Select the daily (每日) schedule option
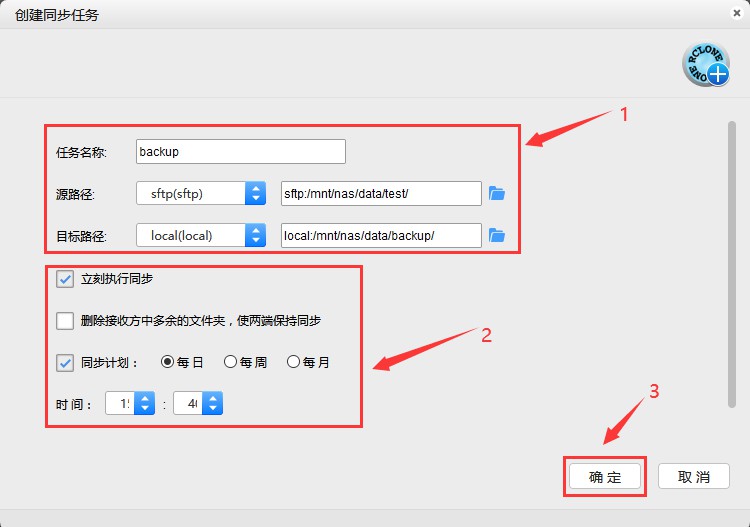This screenshot has width=750, height=527. [168, 362]
